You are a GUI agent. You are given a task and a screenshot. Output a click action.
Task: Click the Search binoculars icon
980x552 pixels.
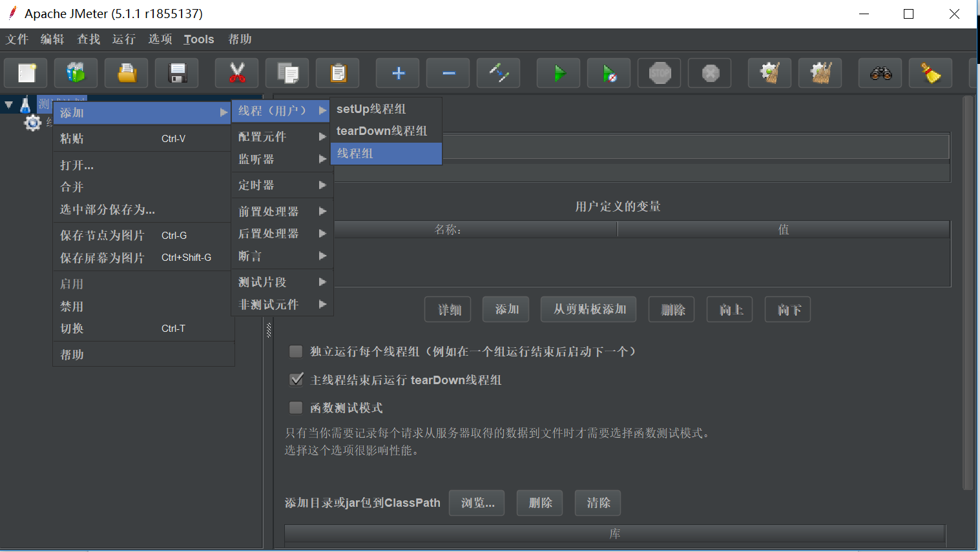(881, 73)
